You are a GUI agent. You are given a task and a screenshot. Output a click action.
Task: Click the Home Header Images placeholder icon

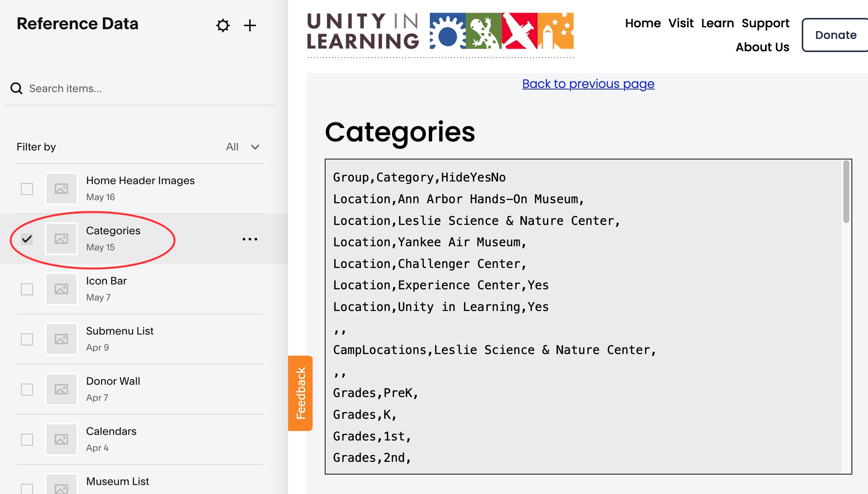click(x=60, y=187)
